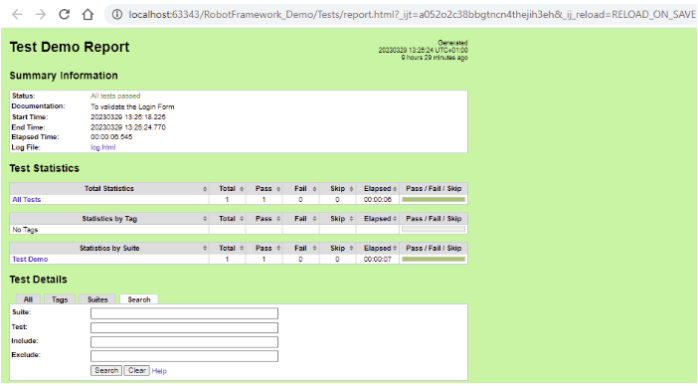Click 'To validate the Login Form' documentation text
Image resolution: width=698 pixels, height=386 pixels.
point(132,107)
